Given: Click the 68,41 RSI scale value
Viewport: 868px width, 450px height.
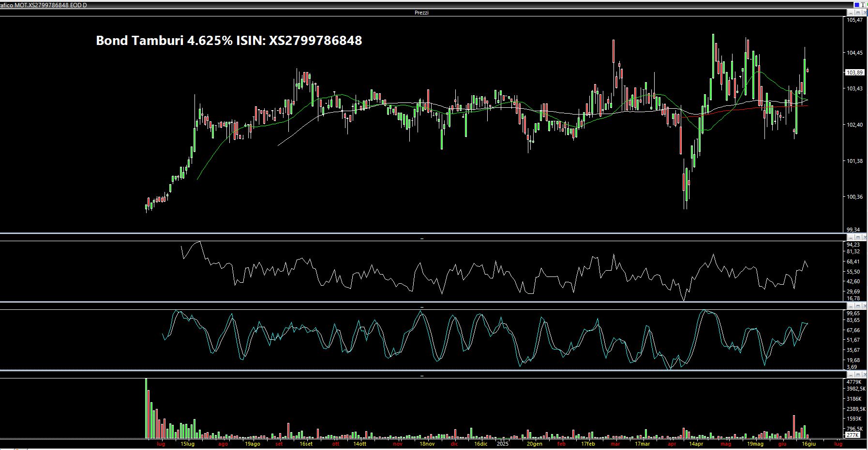Looking at the screenshot, I should click(x=853, y=261).
